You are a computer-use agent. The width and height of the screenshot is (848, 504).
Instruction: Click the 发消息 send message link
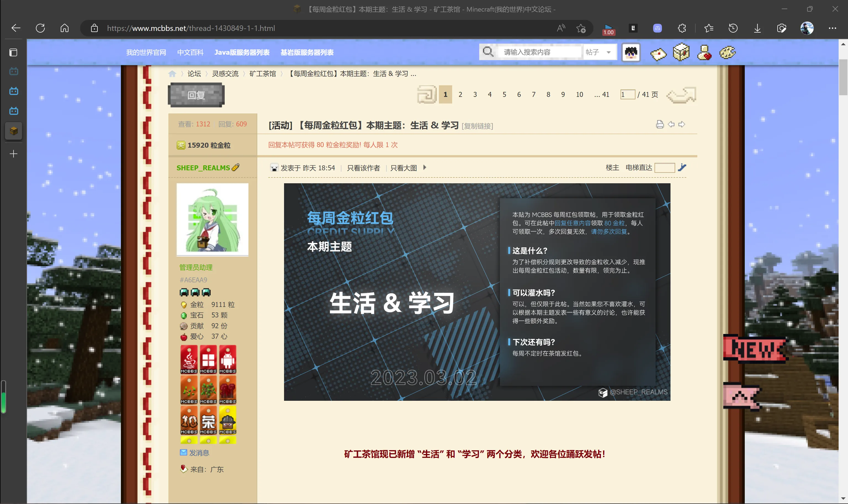[199, 453]
